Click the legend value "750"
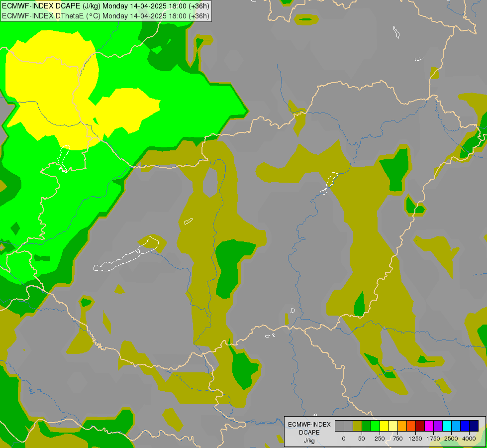Viewport: 487px width, 448px height. pos(397,439)
